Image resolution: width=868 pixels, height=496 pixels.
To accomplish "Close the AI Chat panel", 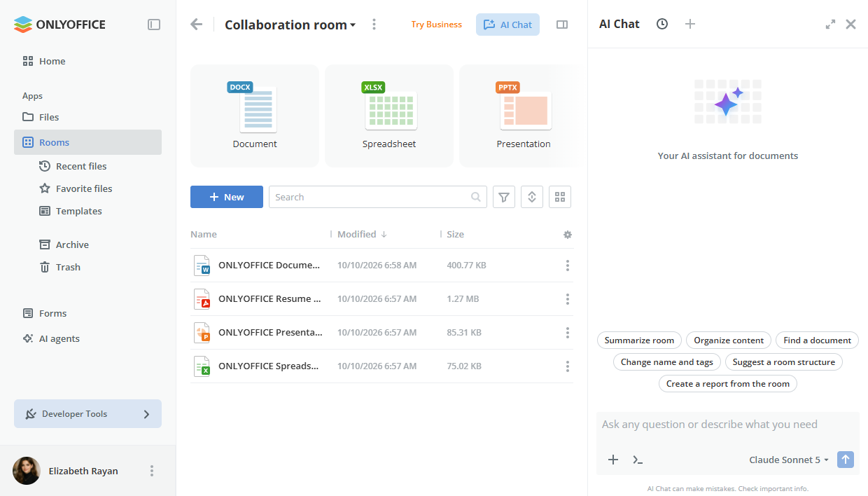I will click(x=850, y=24).
